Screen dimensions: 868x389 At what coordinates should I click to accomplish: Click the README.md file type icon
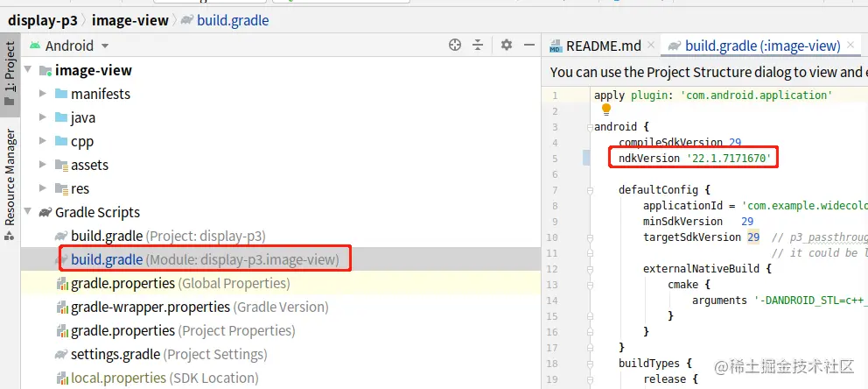(x=556, y=46)
